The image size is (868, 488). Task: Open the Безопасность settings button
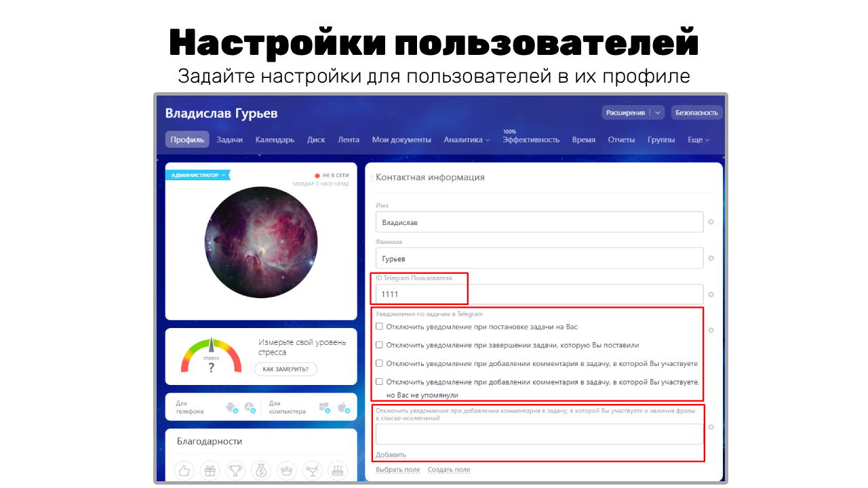(x=696, y=113)
